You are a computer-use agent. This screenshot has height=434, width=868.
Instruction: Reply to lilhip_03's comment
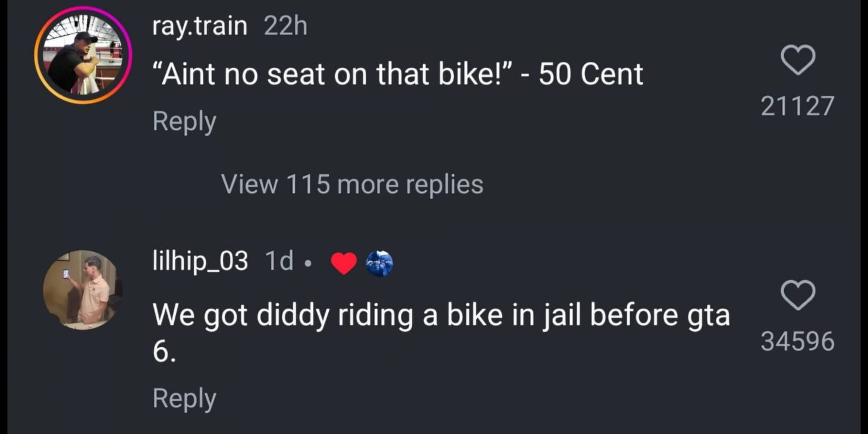[x=184, y=398]
